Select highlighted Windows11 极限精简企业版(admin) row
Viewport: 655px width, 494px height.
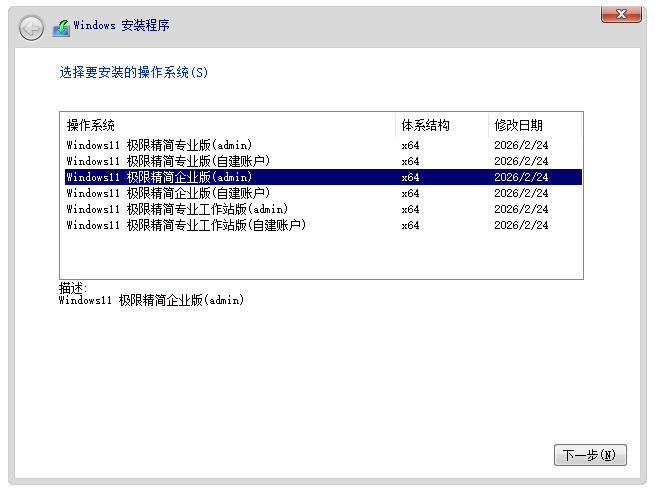pos(159,177)
